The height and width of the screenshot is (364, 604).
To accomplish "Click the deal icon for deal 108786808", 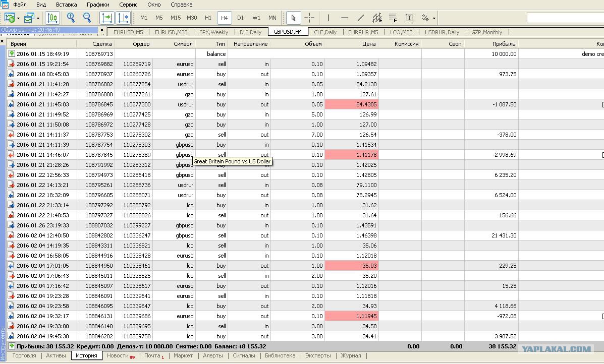I will coord(11,94).
